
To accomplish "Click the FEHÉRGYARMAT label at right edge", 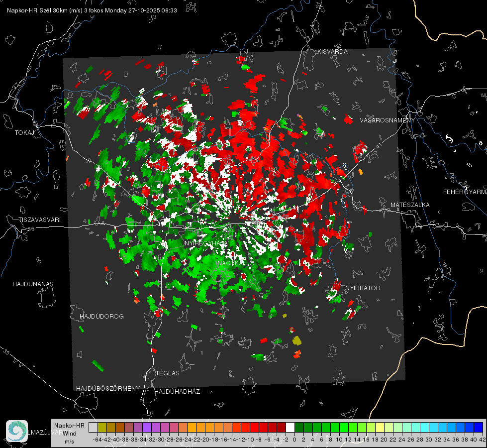I will (x=465, y=192).
